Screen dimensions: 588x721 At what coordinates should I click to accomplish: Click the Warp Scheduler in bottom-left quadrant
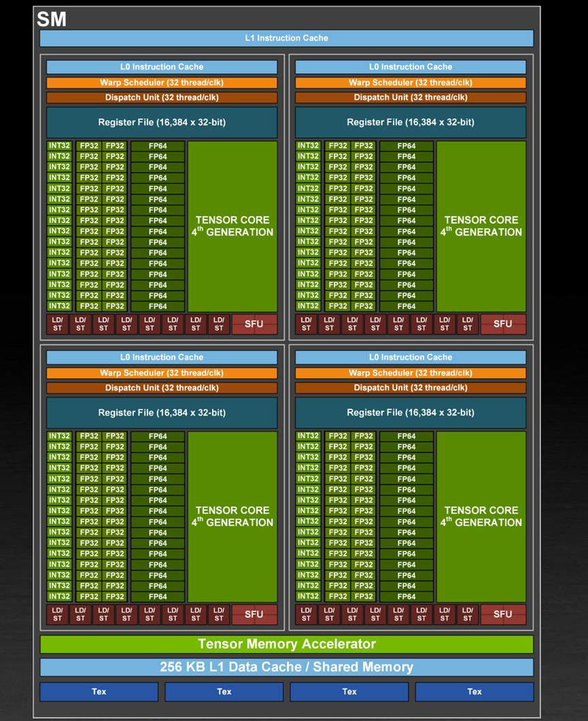162,373
